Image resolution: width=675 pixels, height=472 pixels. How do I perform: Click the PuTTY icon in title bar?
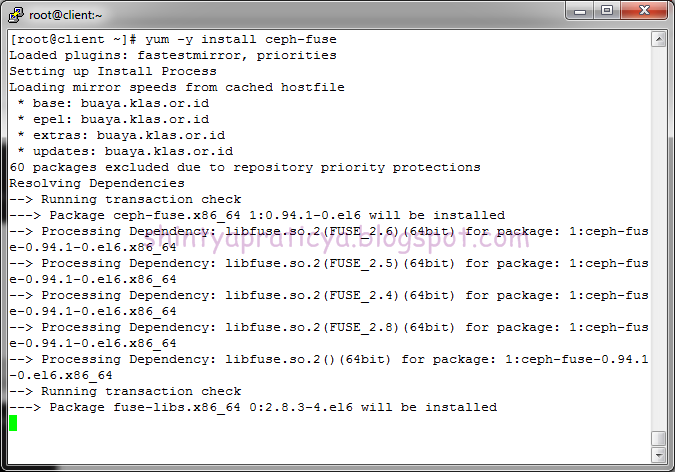click(x=15, y=15)
